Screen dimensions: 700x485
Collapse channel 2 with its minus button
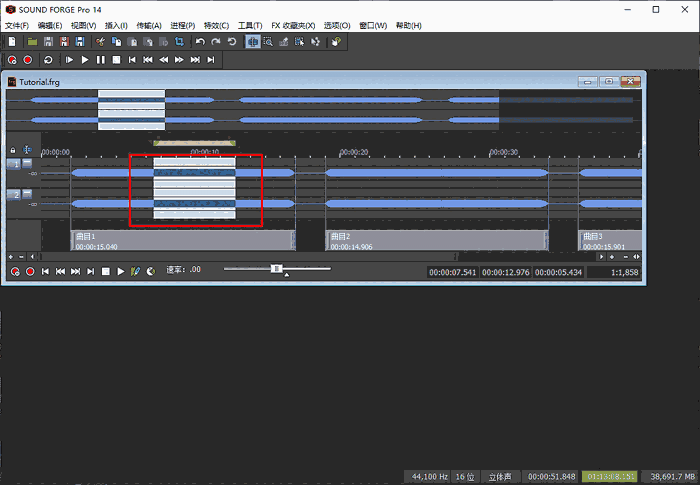tap(27, 194)
